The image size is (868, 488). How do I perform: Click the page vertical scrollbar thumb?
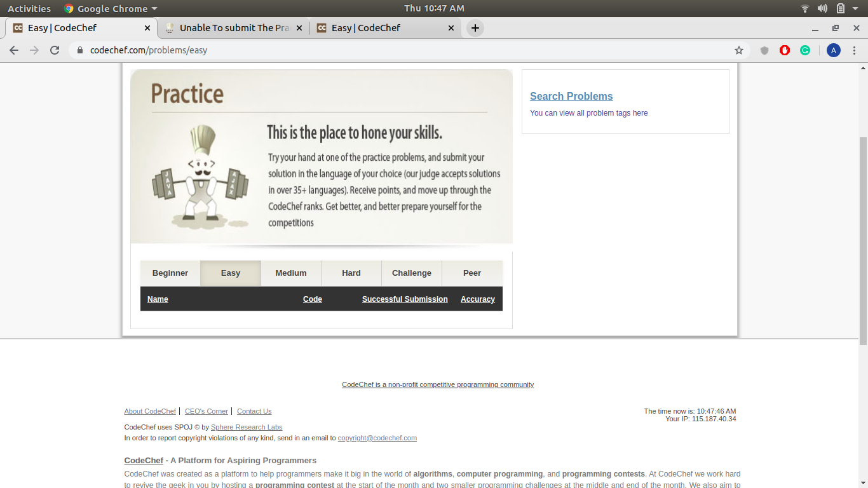(x=863, y=241)
